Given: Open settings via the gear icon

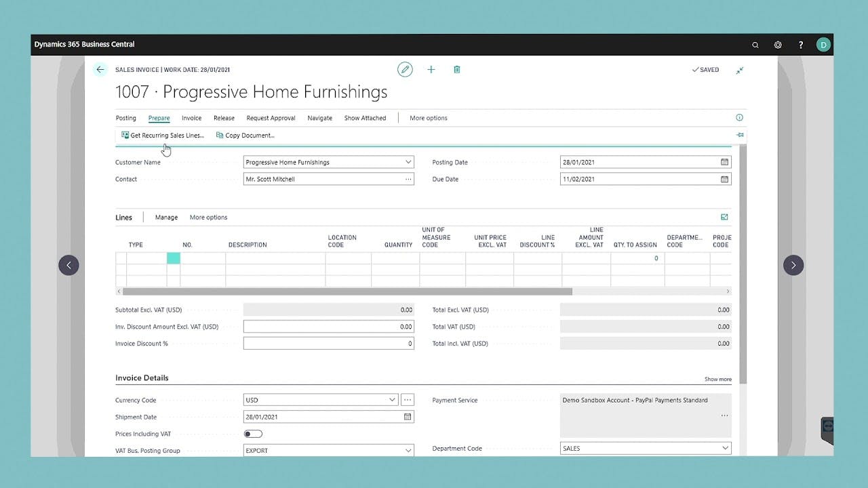Looking at the screenshot, I should [x=778, y=44].
